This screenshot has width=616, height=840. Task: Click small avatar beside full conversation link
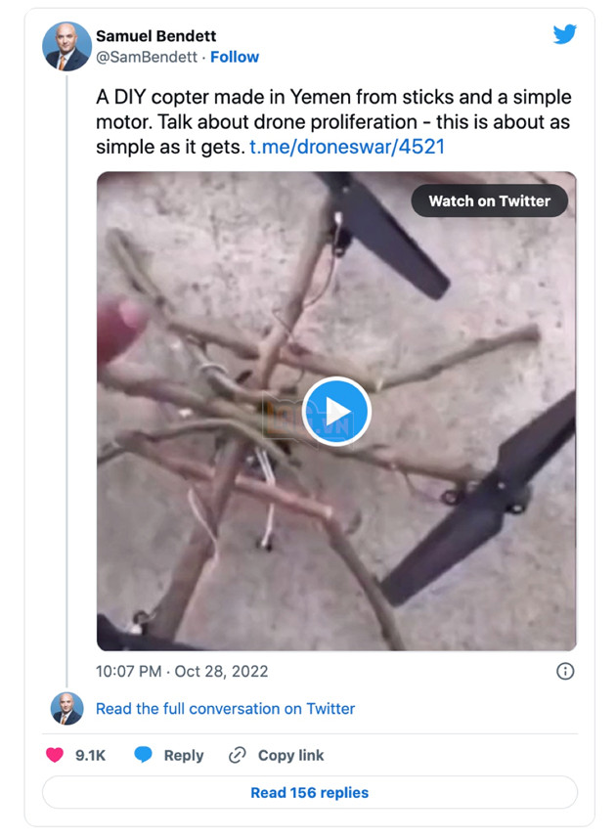coord(66,709)
